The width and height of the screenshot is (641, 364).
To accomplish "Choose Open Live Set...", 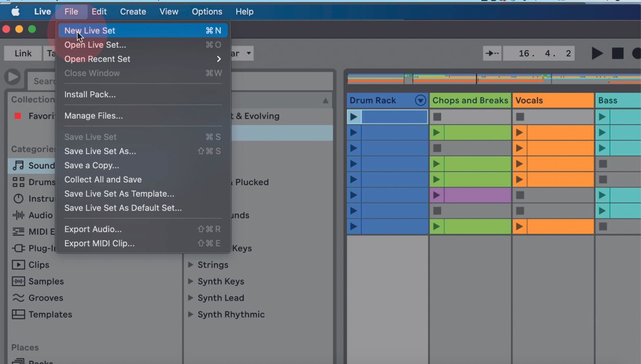I will point(143,45).
